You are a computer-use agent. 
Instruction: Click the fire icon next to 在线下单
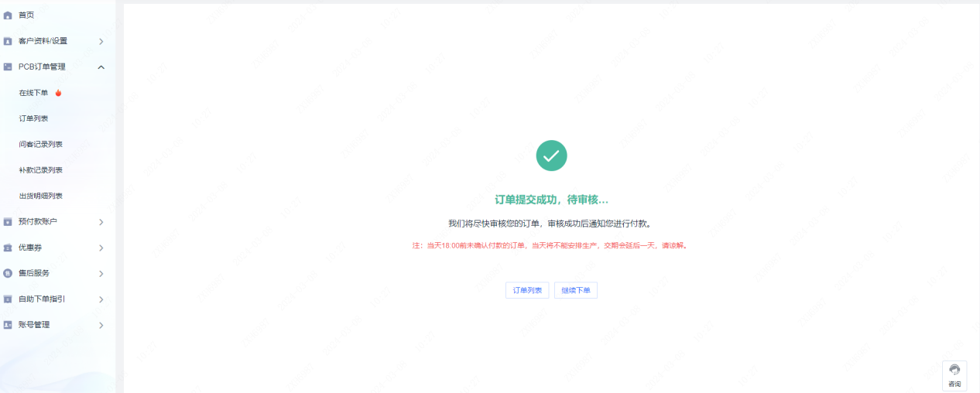click(58, 93)
